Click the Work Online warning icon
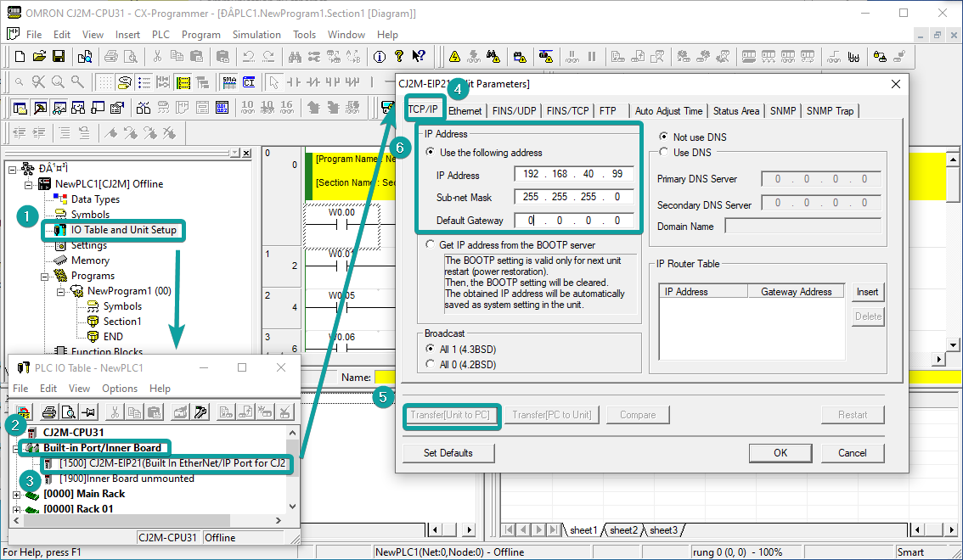 [455, 56]
